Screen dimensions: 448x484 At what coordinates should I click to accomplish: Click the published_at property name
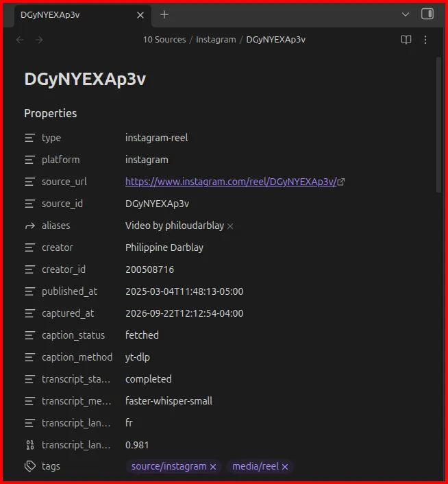click(70, 291)
